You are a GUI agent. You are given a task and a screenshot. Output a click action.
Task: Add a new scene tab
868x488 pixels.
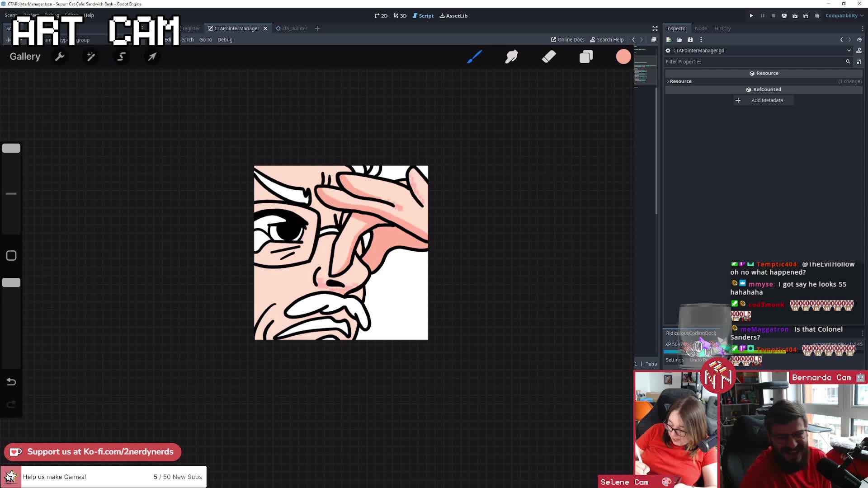pos(317,28)
